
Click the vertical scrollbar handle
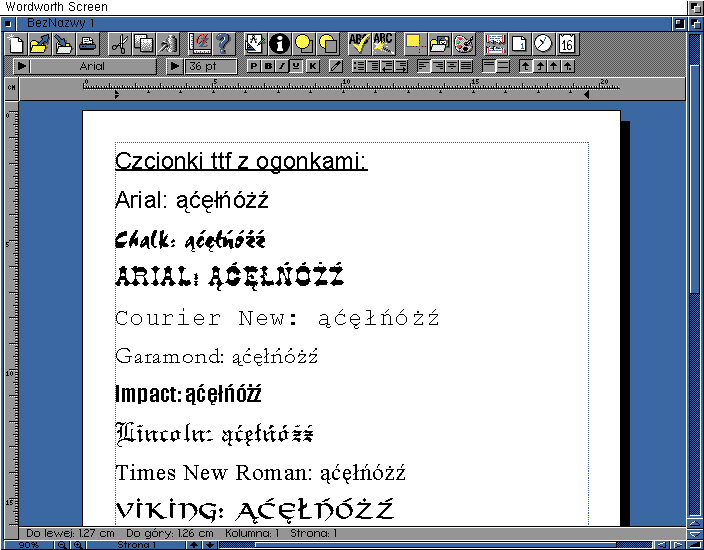tap(695, 180)
